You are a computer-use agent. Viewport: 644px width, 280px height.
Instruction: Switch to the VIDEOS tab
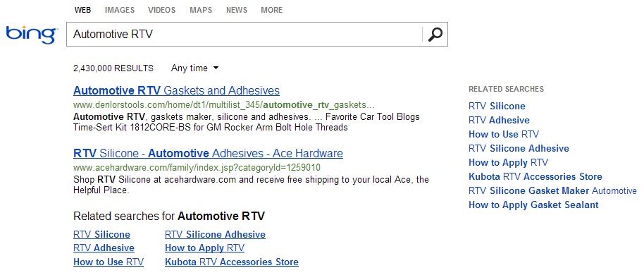coord(162,10)
